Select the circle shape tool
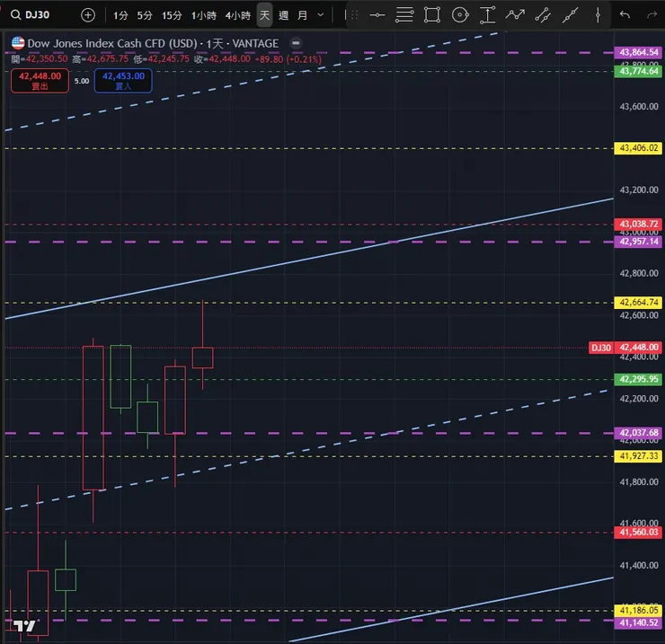Image resolution: width=665 pixels, height=644 pixels. pos(460,15)
